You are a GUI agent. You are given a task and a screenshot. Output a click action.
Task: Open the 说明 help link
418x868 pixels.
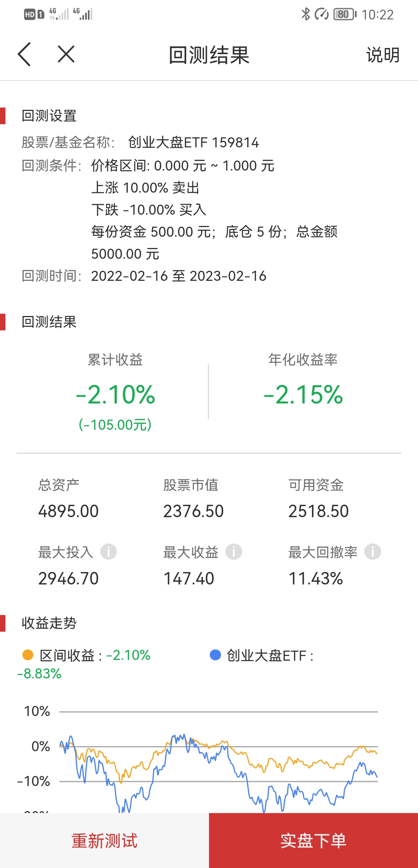[382, 55]
